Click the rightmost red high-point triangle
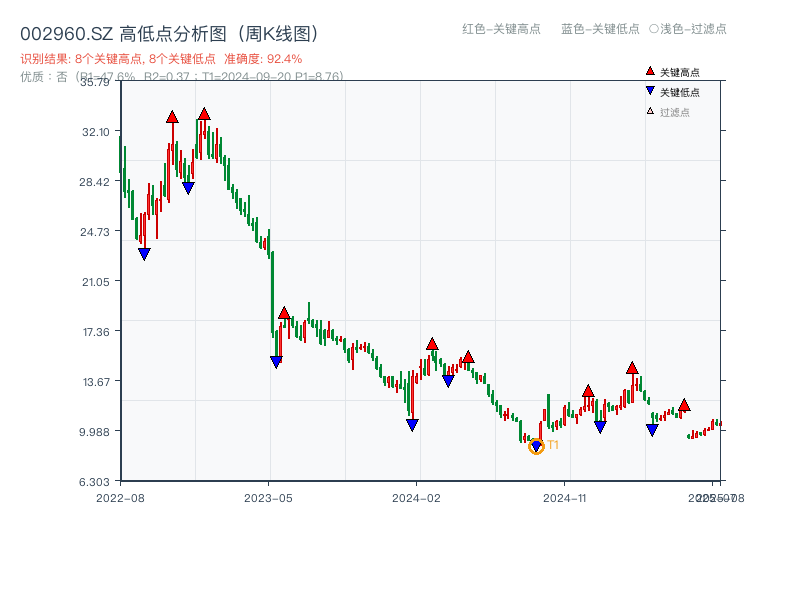The height and width of the screenshot is (600, 800). point(684,405)
